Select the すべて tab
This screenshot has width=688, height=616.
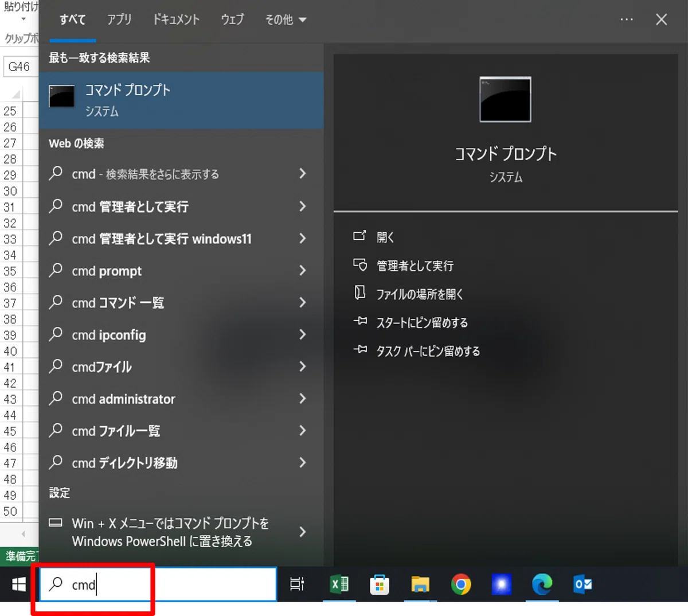[x=73, y=20]
